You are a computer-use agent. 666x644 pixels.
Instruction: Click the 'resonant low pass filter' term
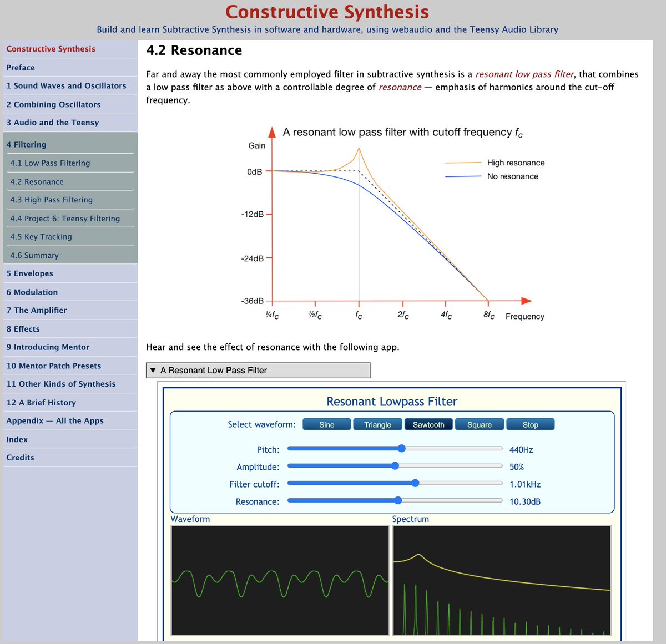(524, 74)
